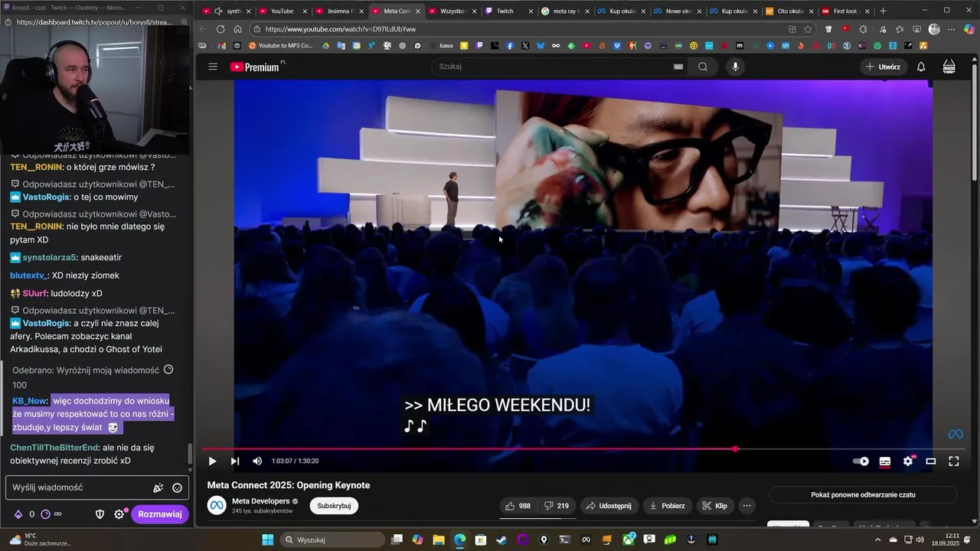
Task: Open the Windows Start menu
Action: [268, 540]
